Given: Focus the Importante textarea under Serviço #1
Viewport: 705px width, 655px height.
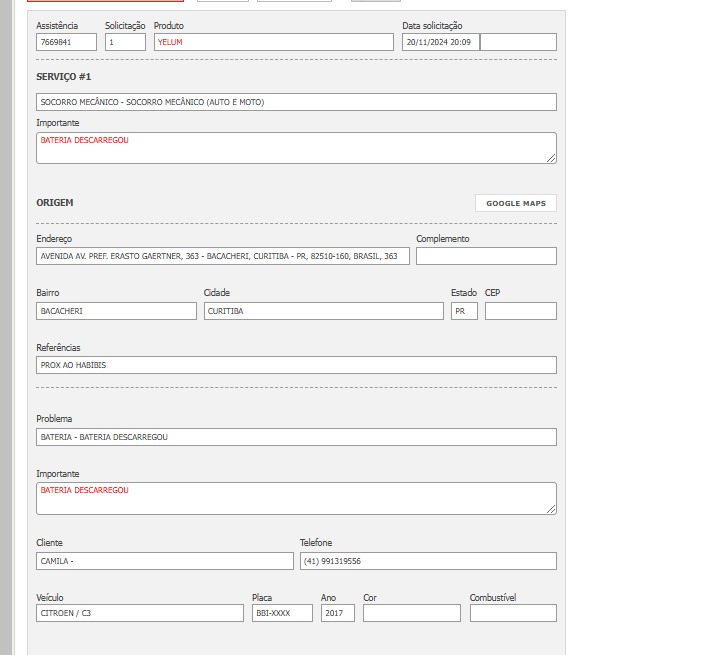Looking at the screenshot, I should pyautogui.click(x=296, y=148).
